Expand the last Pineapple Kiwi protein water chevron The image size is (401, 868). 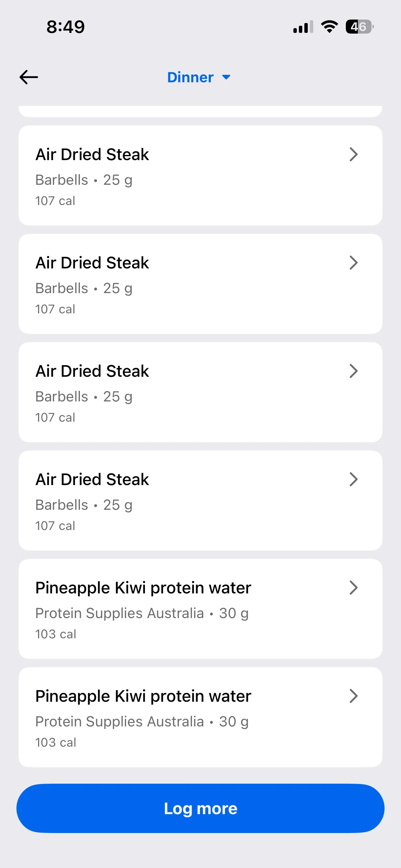[353, 696]
